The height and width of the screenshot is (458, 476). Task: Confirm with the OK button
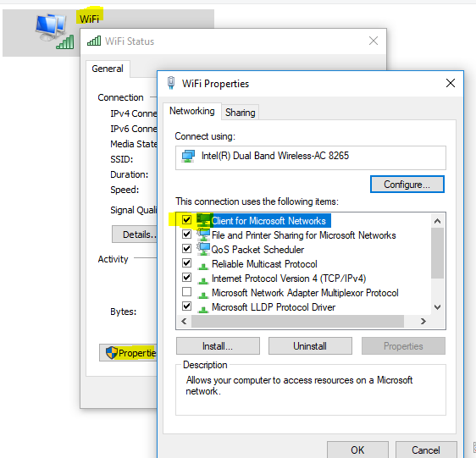click(357, 450)
